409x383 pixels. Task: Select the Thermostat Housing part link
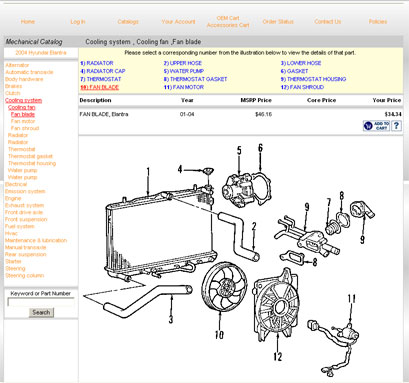point(313,79)
